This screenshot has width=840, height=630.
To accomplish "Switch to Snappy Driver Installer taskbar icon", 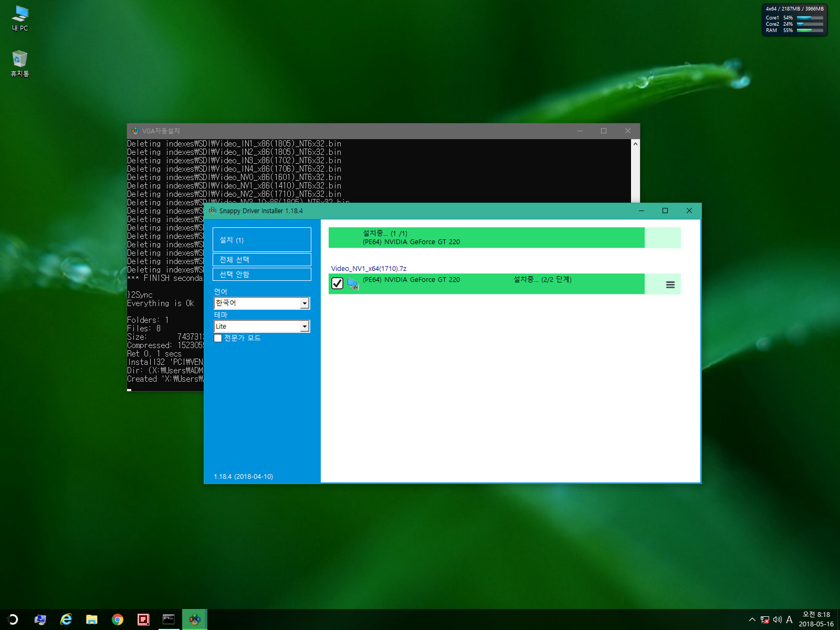I will point(195,619).
